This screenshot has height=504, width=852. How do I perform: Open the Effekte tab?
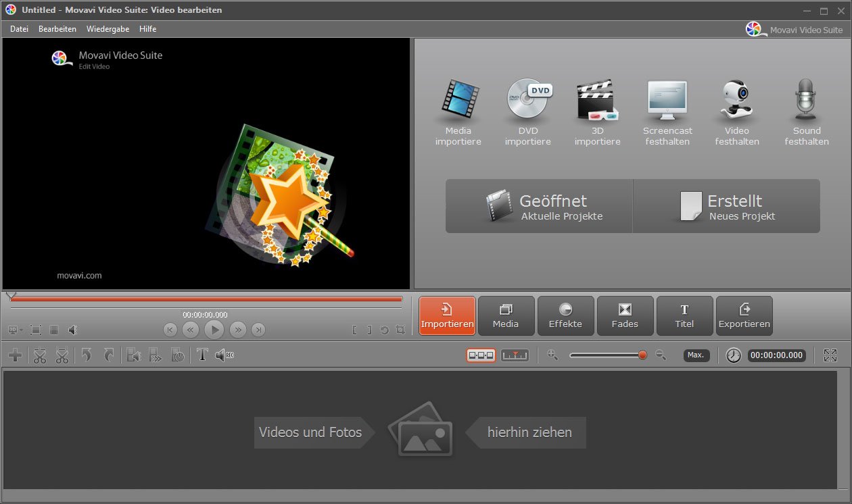coord(565,316)
